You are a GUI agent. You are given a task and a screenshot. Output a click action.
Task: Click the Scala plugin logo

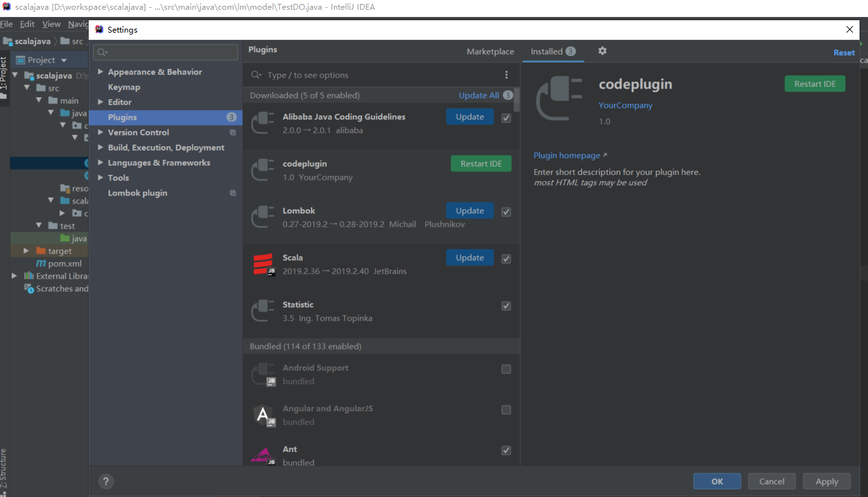[263, 264]
